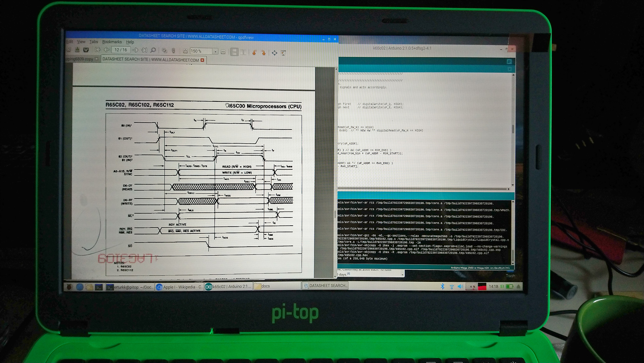This screenshot has height=363, width=644.
Task: Toggle presentation mode button
Action: click(x=283, y=53)
